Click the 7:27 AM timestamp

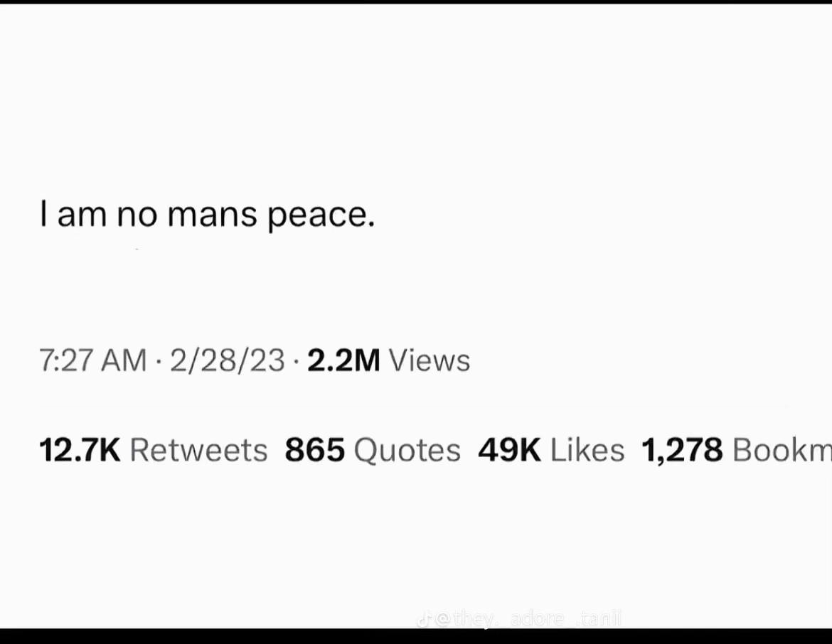[x=93, y=360]
